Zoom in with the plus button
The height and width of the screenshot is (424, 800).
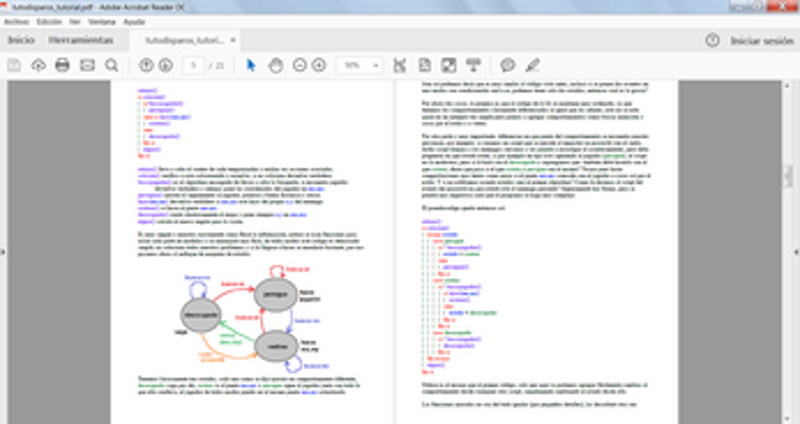coord(319,65)
